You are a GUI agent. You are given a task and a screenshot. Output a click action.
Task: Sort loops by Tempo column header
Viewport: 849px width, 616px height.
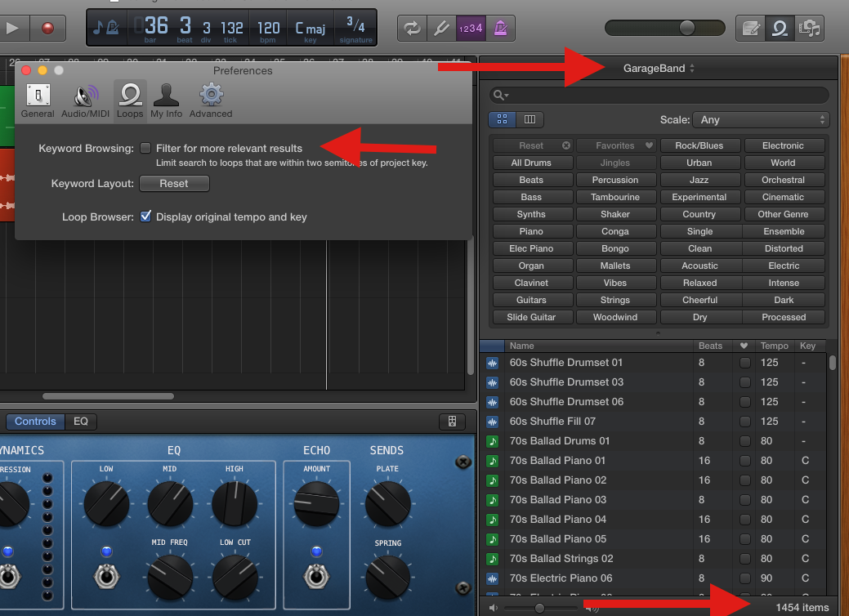(x=775, y=346)
